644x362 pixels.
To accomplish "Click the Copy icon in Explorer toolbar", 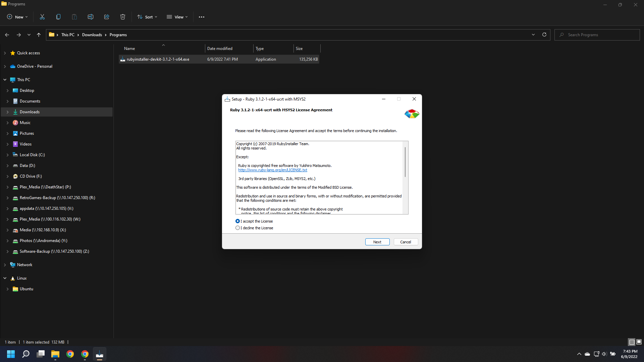I will tap(58, 17).
